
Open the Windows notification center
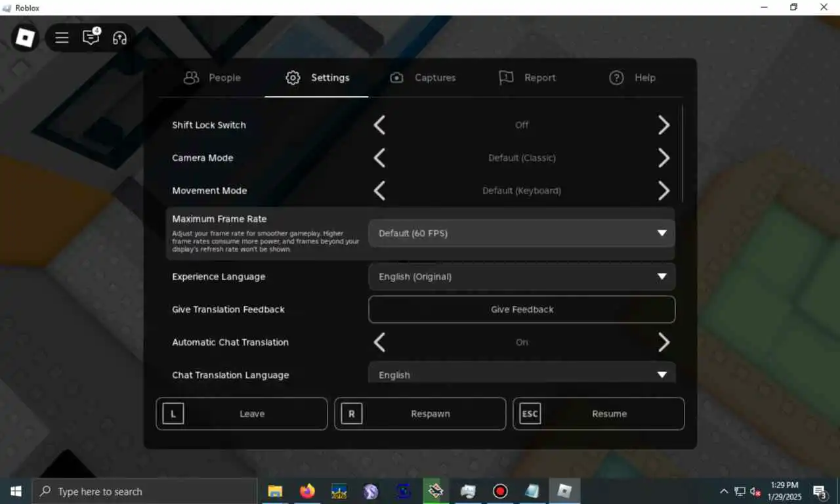(820, 492)
